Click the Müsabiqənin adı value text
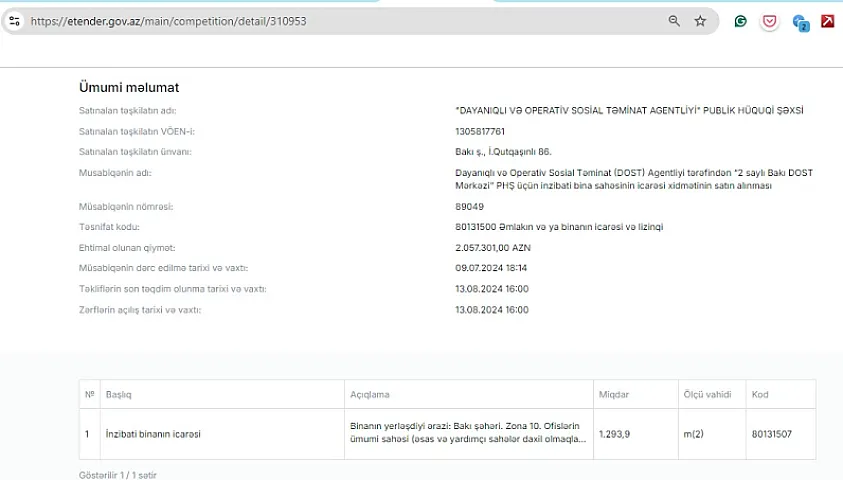This screenshot has height=480, width=843. pos(634,179)
